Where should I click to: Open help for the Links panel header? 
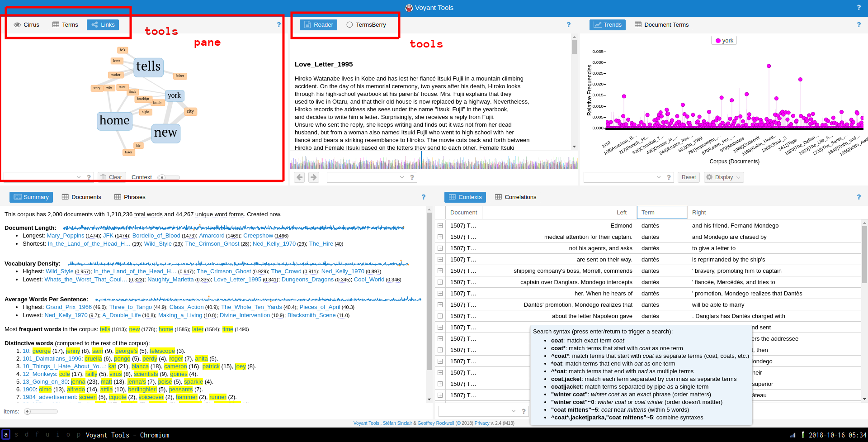(x=279, y=25)
